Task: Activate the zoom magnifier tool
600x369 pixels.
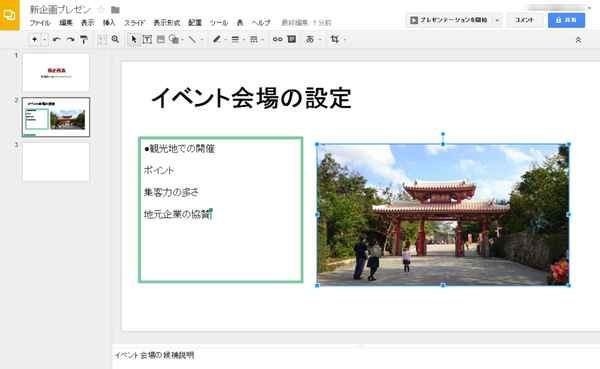Action: tap(115, 39)
